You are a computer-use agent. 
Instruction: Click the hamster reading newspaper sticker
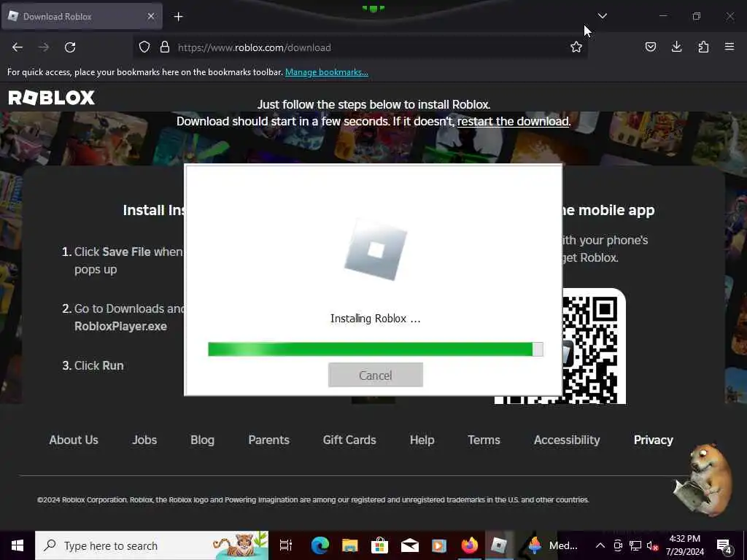(703, 480)
